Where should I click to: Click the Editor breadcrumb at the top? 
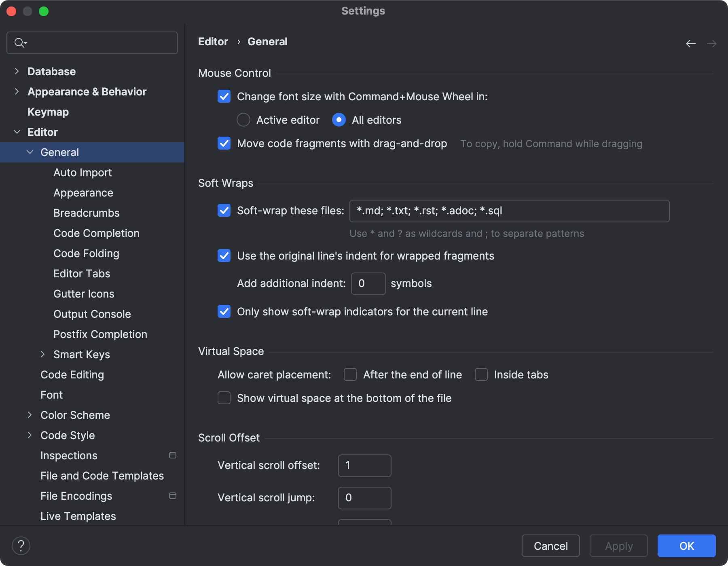[213, 41]
